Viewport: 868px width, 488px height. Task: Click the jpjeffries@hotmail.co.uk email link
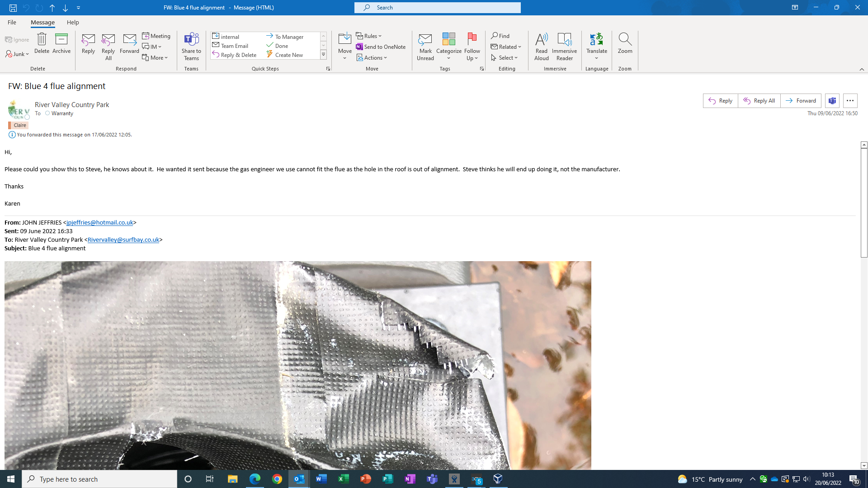tap(99, 222)
